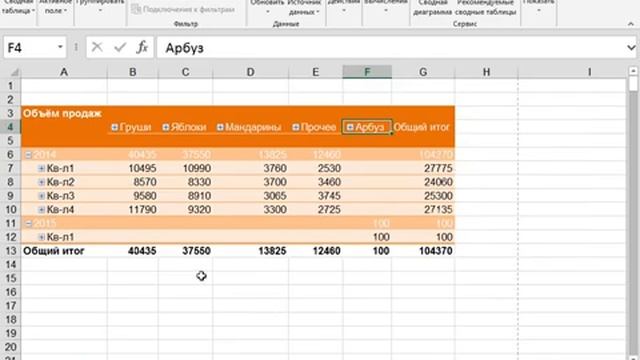The image size is (640, 360).
Task: Expand the Арбуз column field
Action: click(x=350, y=127)
